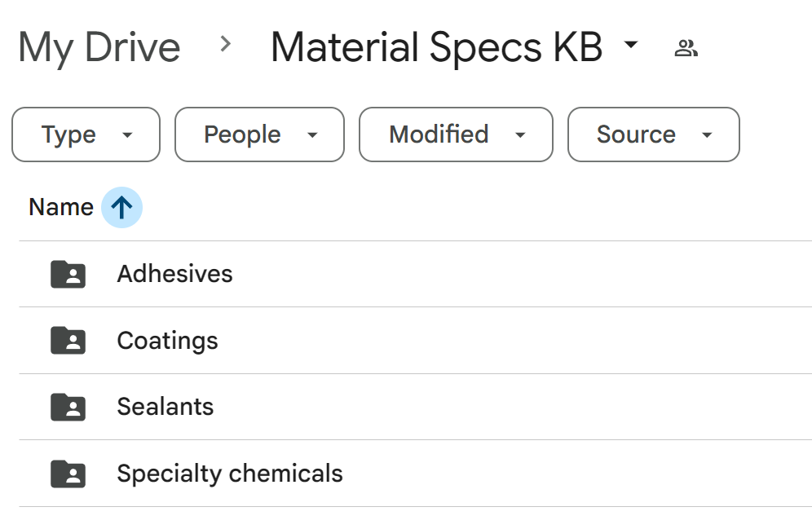Click the Sealants shared folder icon

click(x=68, y=407)
